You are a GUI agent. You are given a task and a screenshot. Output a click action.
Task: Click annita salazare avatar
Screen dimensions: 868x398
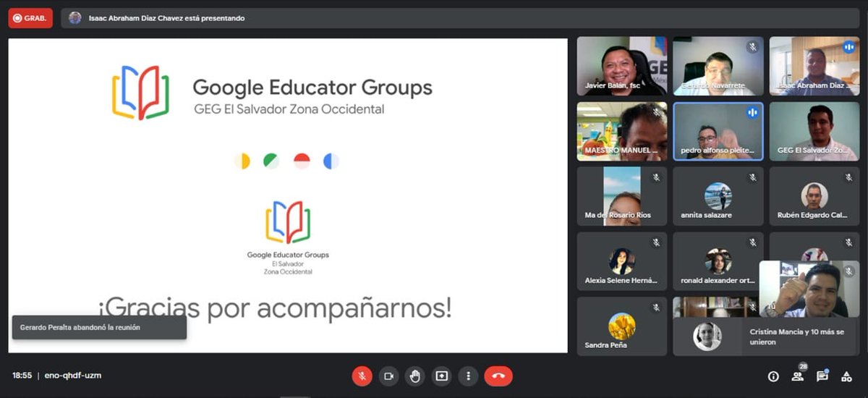pyautogui.click(x=718, y=195)
